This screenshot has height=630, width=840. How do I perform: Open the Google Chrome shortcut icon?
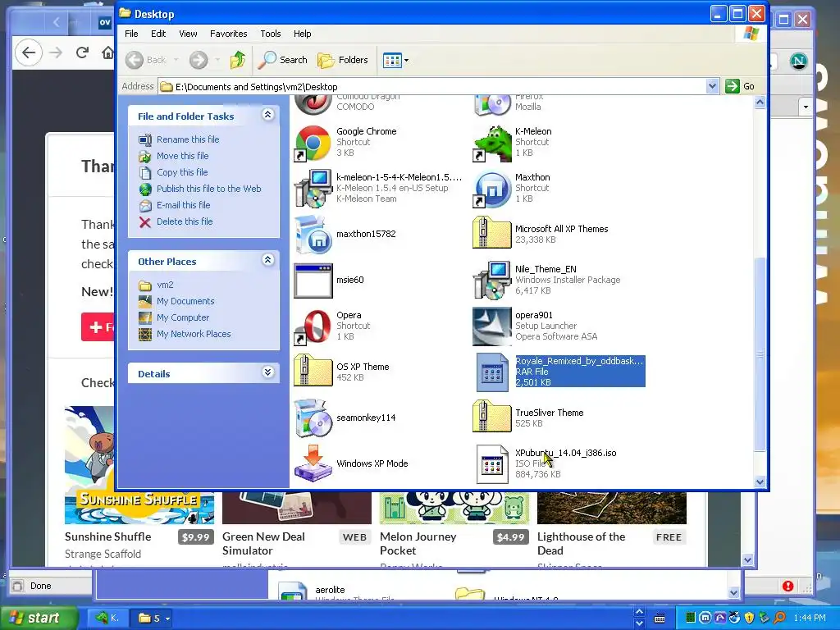tap(313, 143)
